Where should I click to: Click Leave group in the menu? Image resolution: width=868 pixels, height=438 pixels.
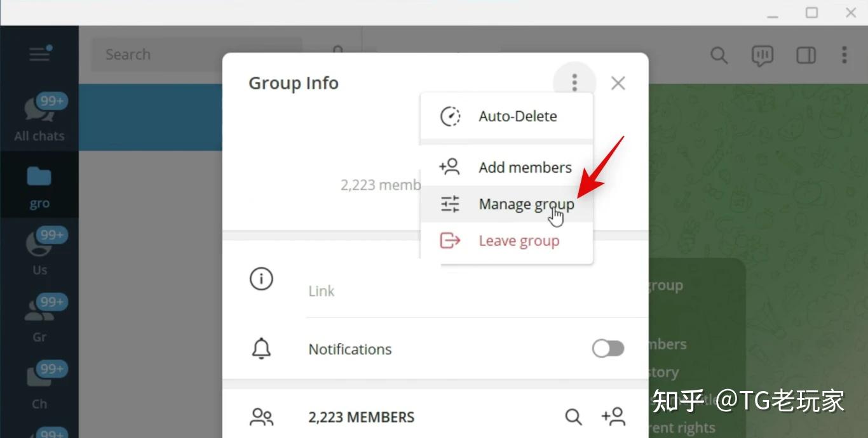pos(519,241)
